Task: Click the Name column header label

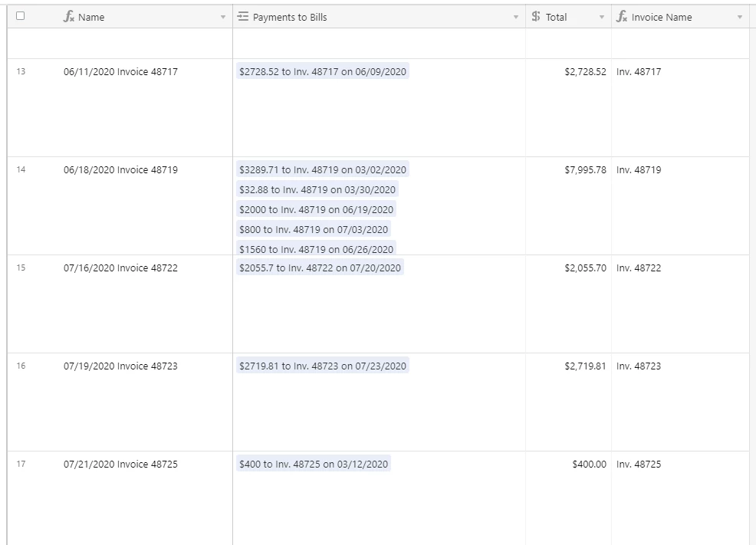Action: [91, 18]
